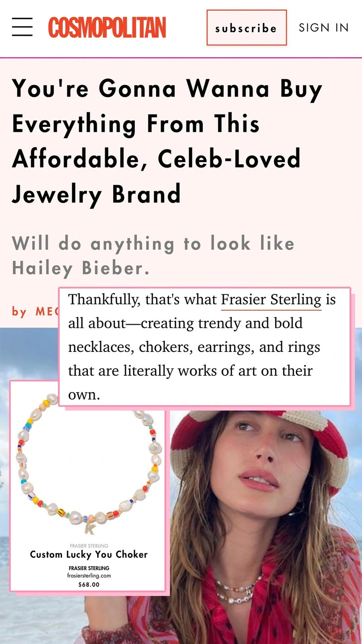
Task: Click the Custom Lucky You Choker product name
Action: 89,553
